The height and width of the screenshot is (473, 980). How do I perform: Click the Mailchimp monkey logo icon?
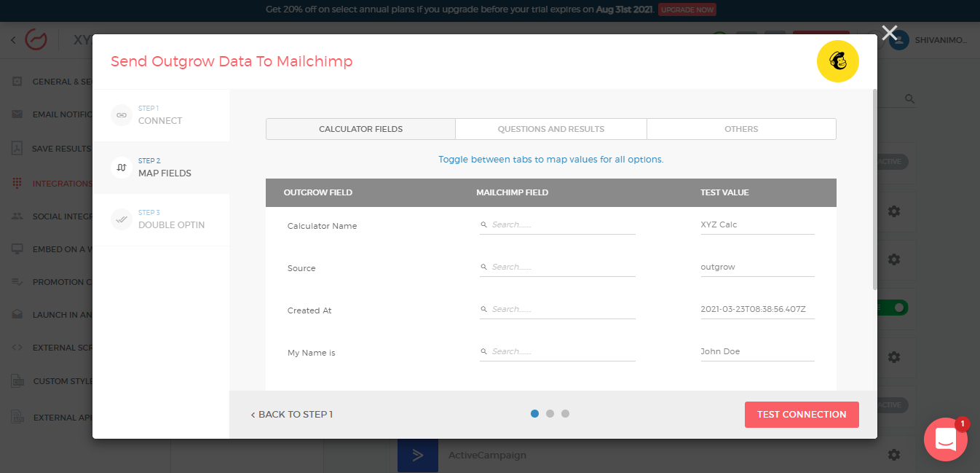point(838,61)
